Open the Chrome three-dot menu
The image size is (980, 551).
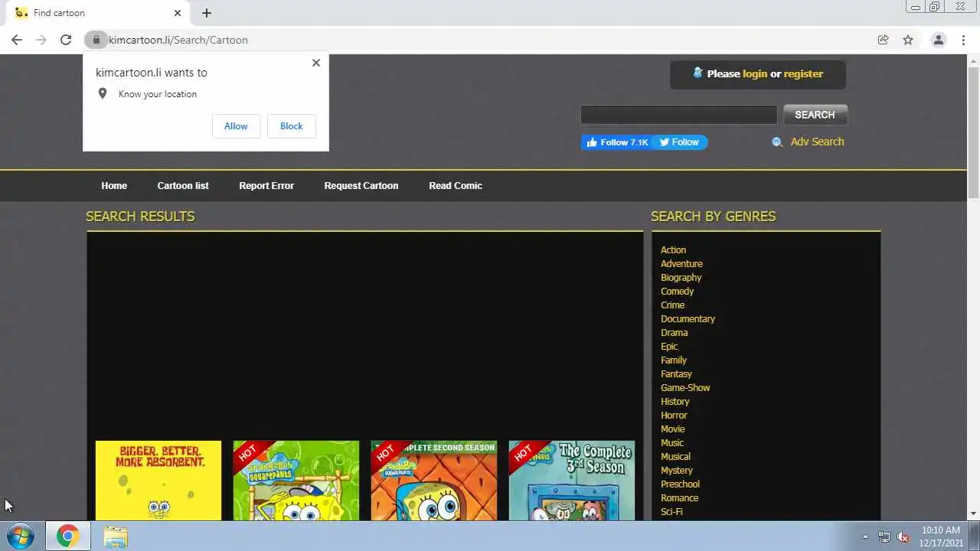(963, 40)
